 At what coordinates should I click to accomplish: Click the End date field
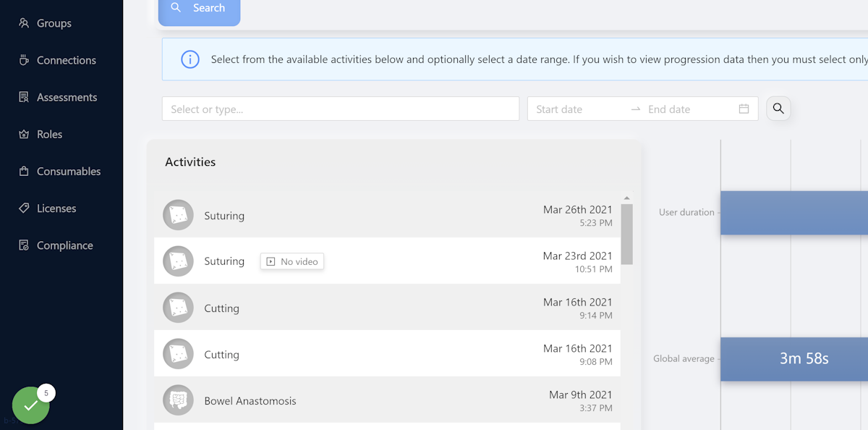689,109
